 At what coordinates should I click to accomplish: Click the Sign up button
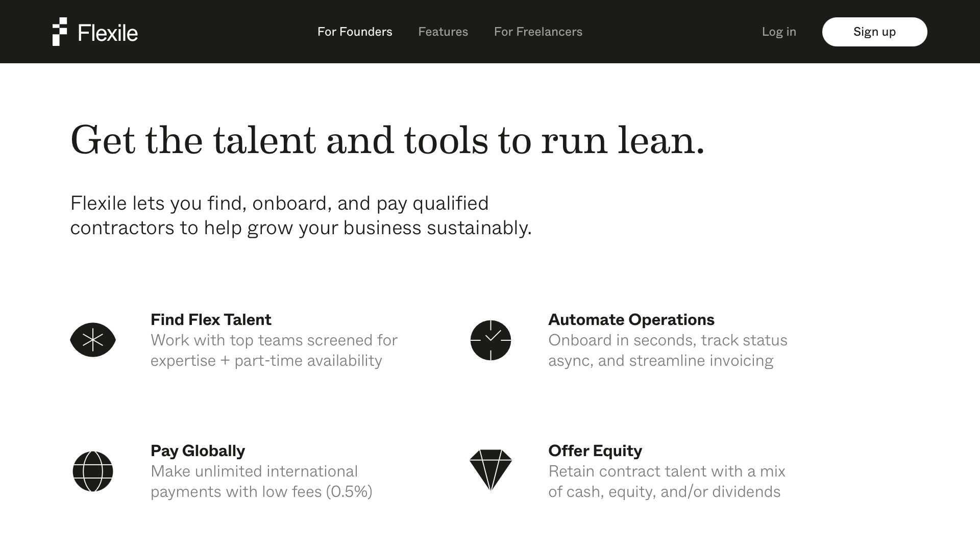coord(874,32)
